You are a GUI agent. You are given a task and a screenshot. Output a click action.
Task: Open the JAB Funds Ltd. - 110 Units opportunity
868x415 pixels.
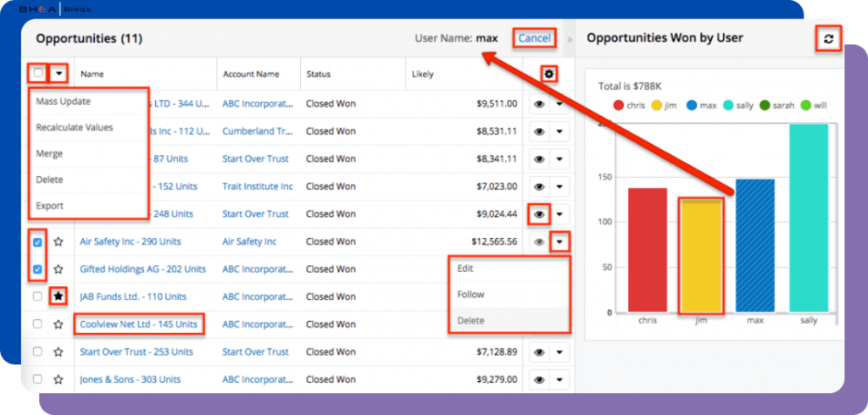(x=133, y=297)
